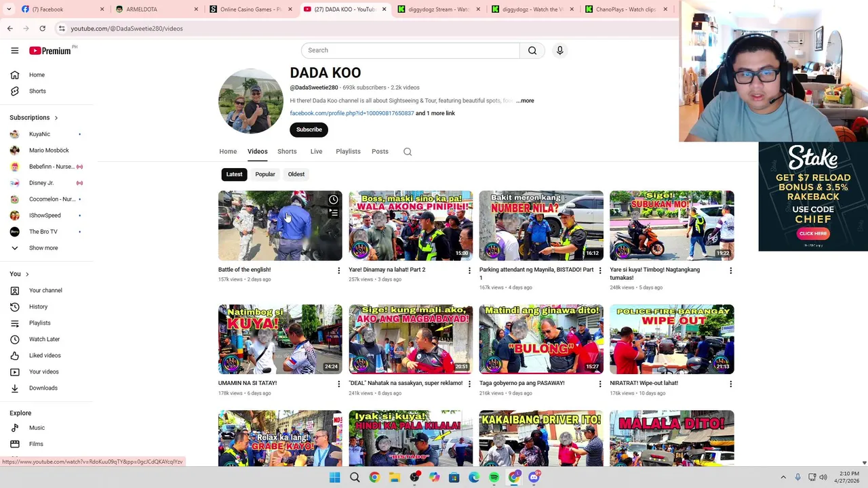
Task: Switch to channel Live tab
Action: click(x=316, y=152)
